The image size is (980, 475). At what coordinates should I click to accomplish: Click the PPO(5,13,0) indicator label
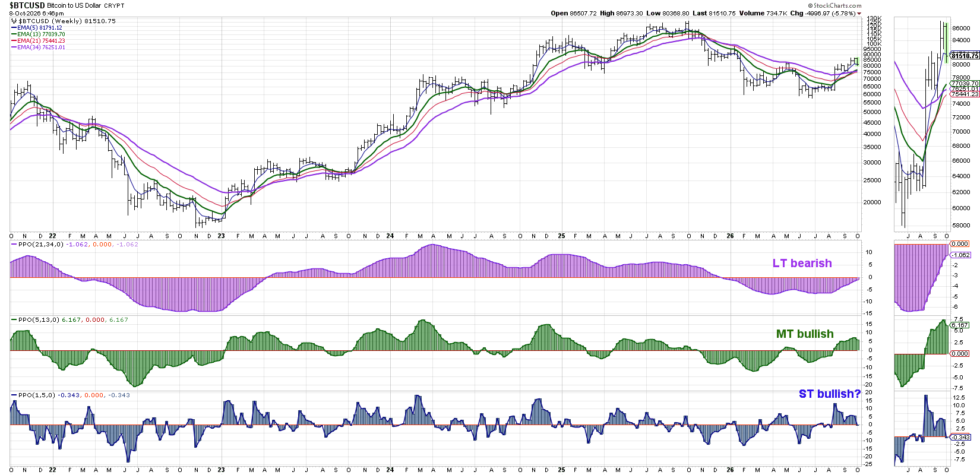tap(39, 319)
